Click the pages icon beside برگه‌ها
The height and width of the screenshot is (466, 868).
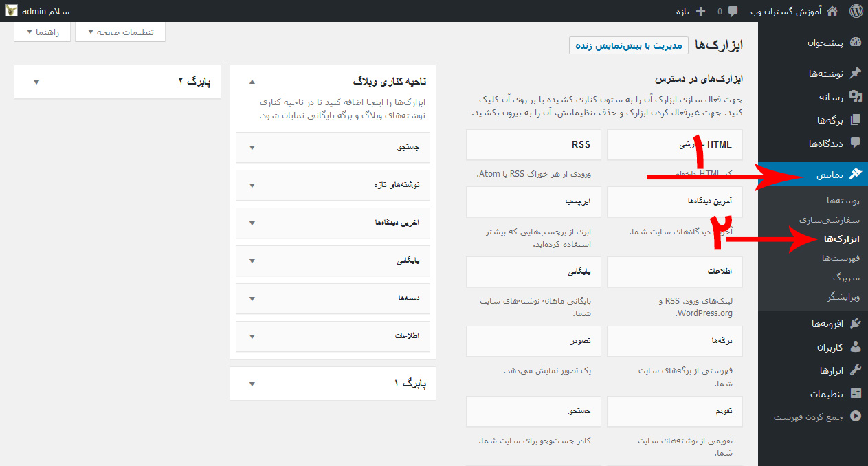tap(856, 120)
